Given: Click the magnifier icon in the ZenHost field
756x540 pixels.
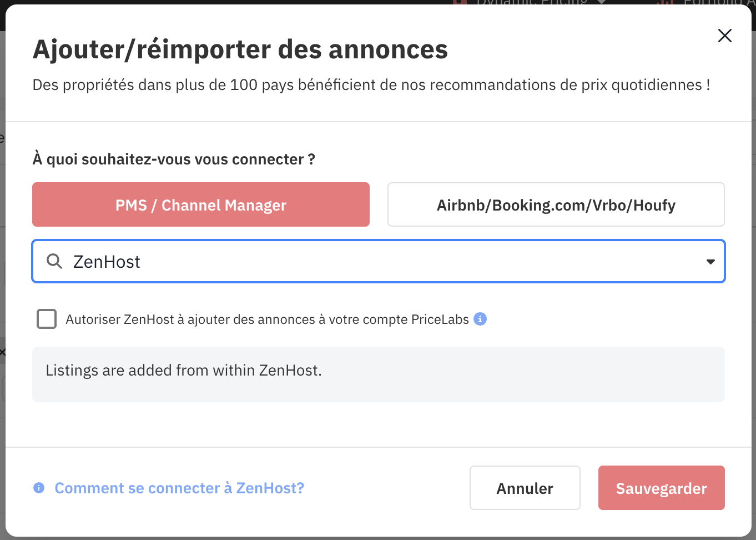Looking at the screenshot, I should [x=54, y=261].
